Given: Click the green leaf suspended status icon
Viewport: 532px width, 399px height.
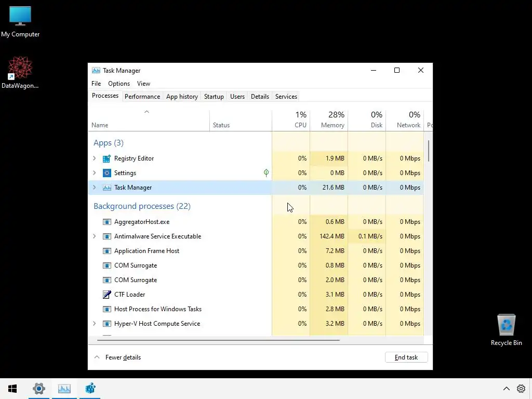Looking at the screenshot, I should point(267,173).
